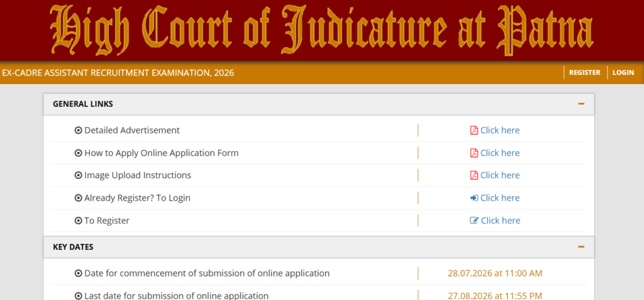Click login arrow icon for Already Register
Image resolution: width=644 pixels, height=300 pixels.
pos(474,198)
